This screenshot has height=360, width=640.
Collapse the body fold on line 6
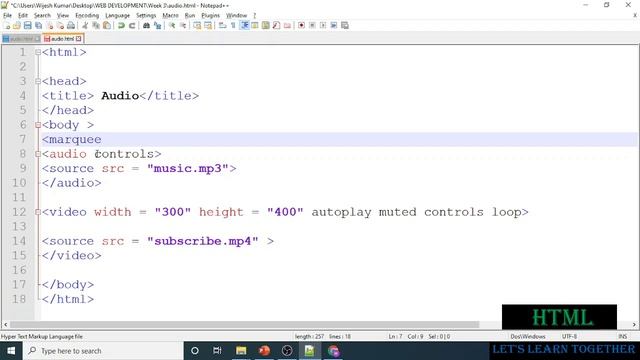38,125
